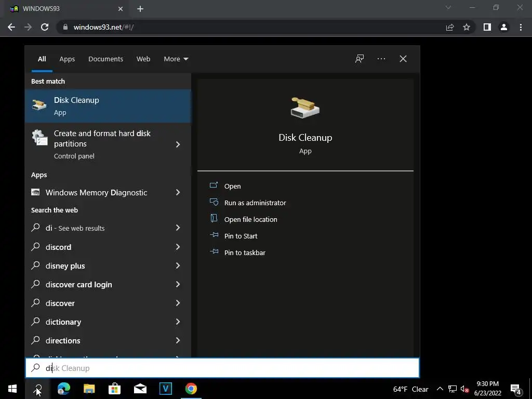Open File Explorer from the taskbar

(x=89, y=389)
